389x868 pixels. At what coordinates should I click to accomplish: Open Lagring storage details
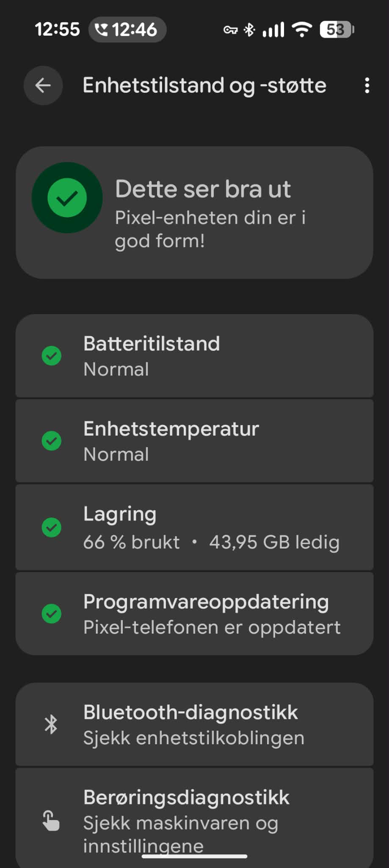194,527
